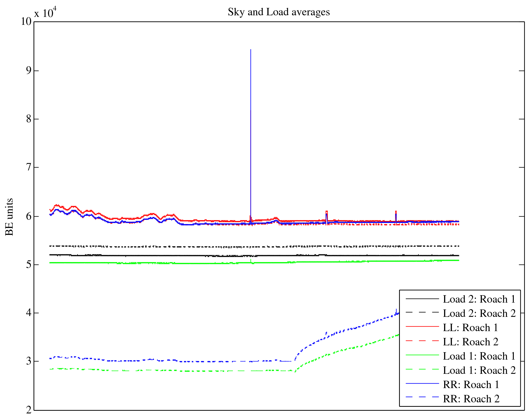The image size is (532, 420).
Task: Click the tip of the tall blue spike
Action: 251,50
